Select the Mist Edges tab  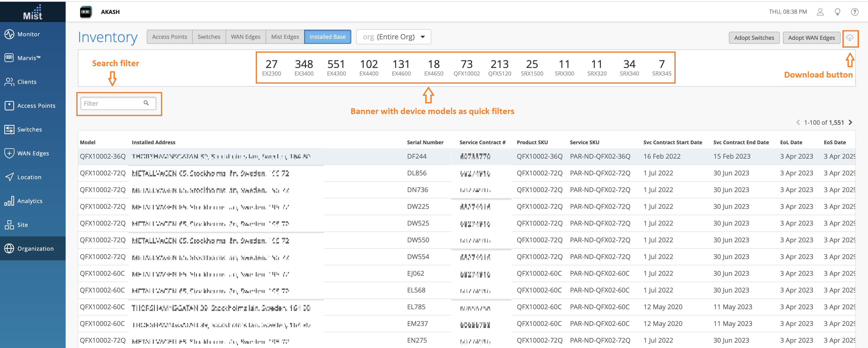285,37
